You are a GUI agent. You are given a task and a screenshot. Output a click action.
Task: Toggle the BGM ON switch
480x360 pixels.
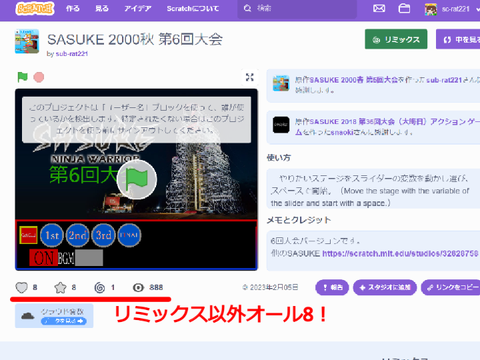(x=43, y=258)
